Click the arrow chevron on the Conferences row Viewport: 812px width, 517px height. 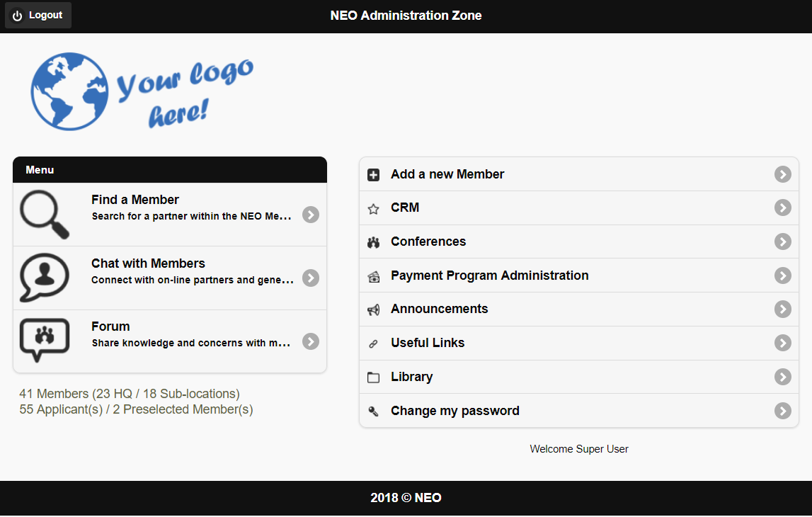782,242
